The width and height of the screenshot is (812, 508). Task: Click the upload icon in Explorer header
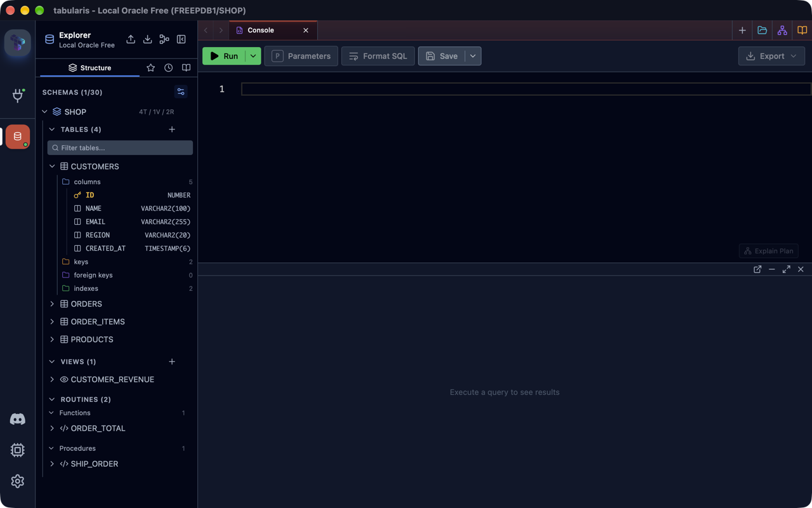tap(131, 39)
